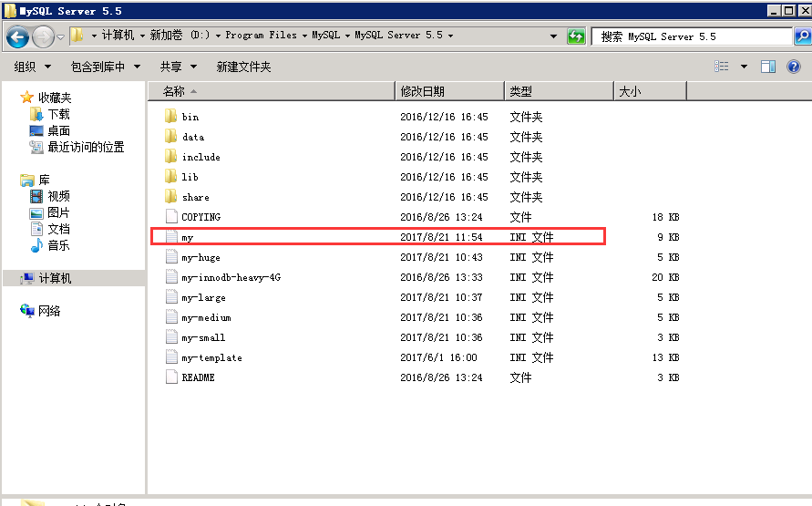This screenshot has width=812, height=506.
Task: Open the address bar history dropdown
Action: (x=554, y=36)
